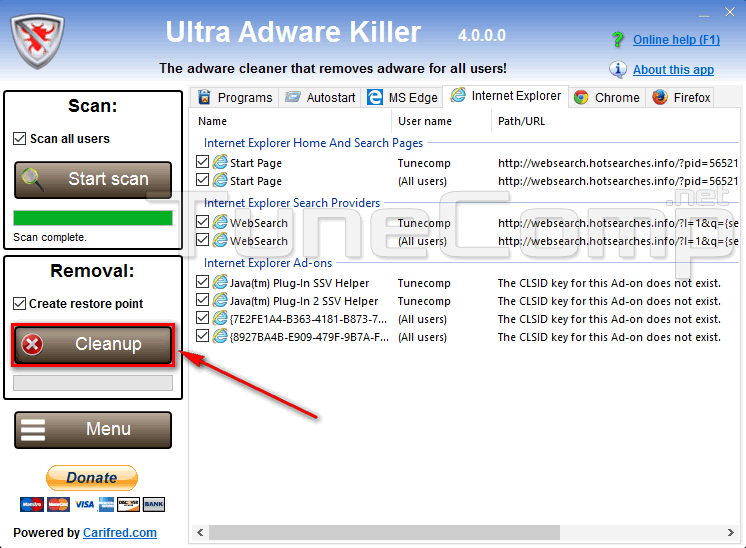This screenshot has width=746, height=548.
Task: Click the Internet Explorer icon on Tunecomp Start Page row
Action: 220,162
